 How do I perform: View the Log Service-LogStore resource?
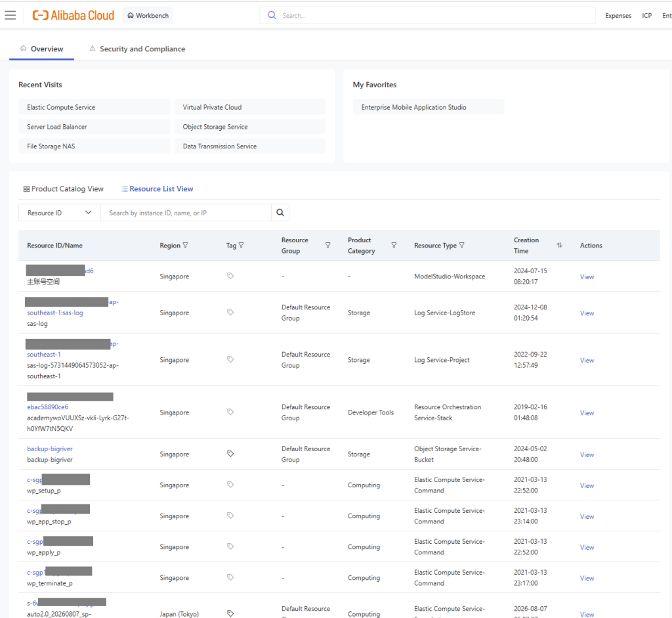pos(587,313)
